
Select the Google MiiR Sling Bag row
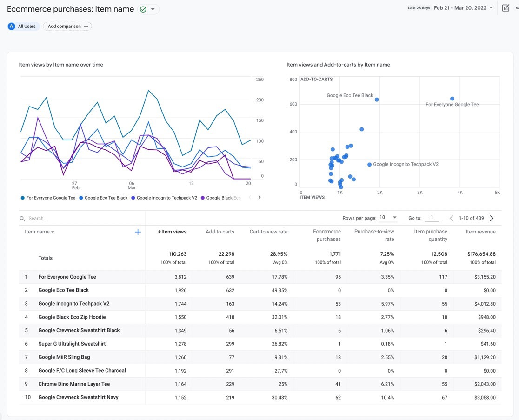coord(64,357)
